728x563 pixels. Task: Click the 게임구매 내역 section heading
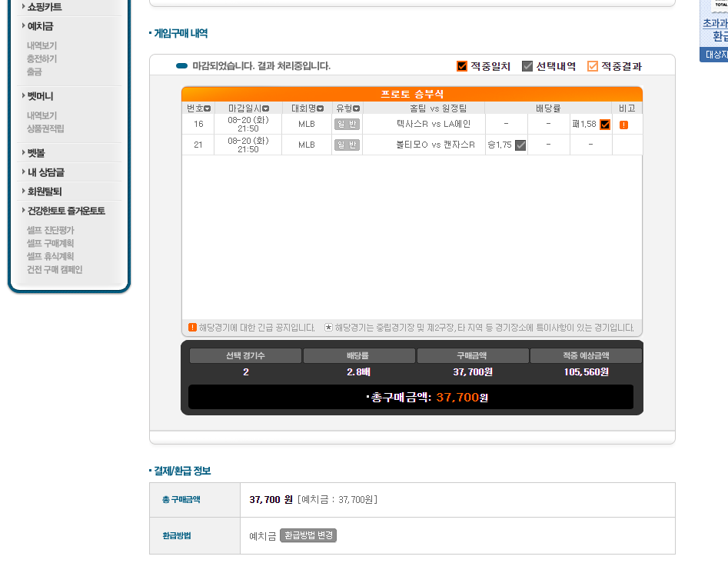pos(181,33)
